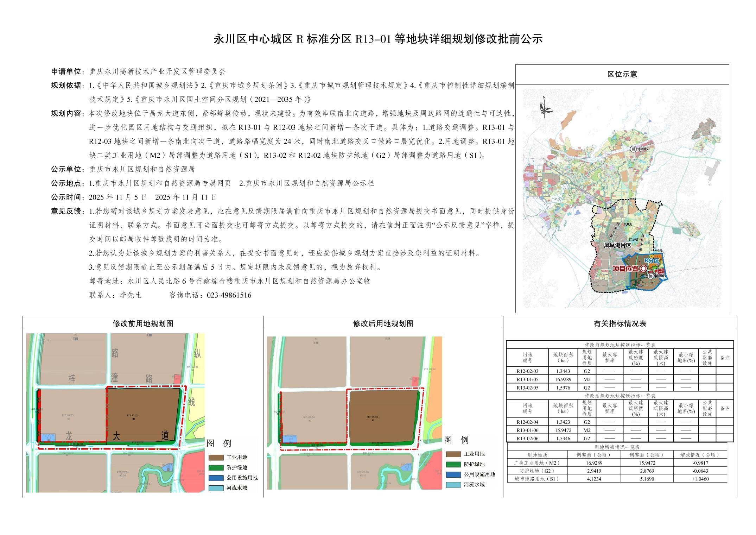Click cyan 河流水域 swatch in right legend

tap(453, 485)
